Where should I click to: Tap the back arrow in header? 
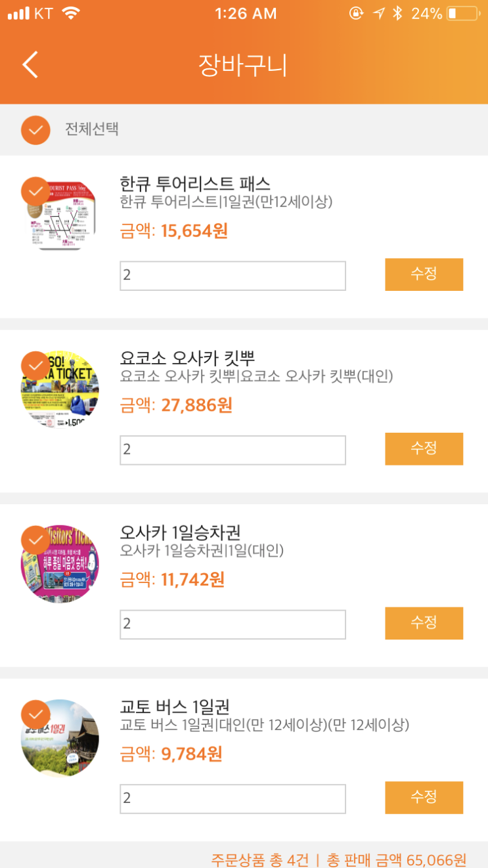pyautogui.click(x=30, y=65)
